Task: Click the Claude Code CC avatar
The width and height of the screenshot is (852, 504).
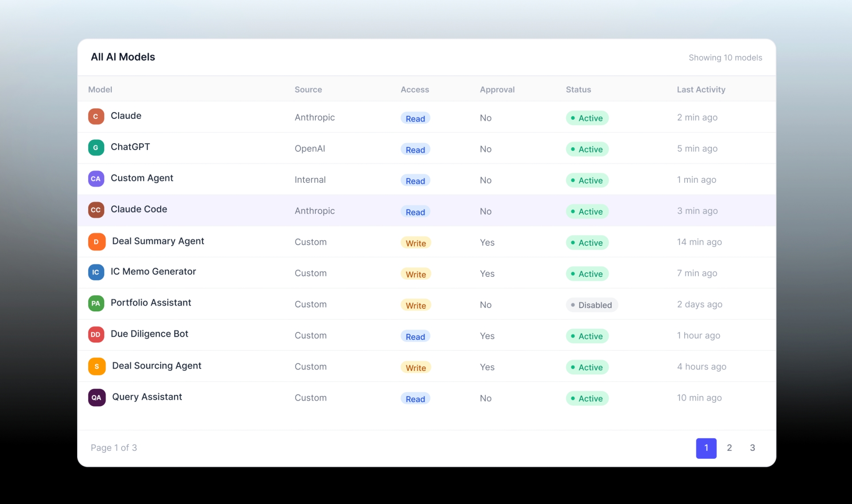Action: (x=96, y=210)
